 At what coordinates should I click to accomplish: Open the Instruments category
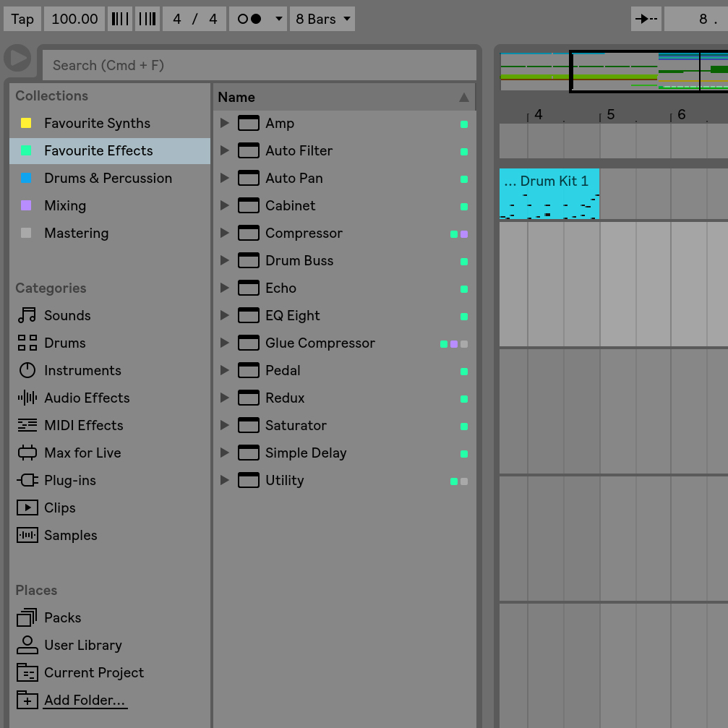click(x=110, y=370)
